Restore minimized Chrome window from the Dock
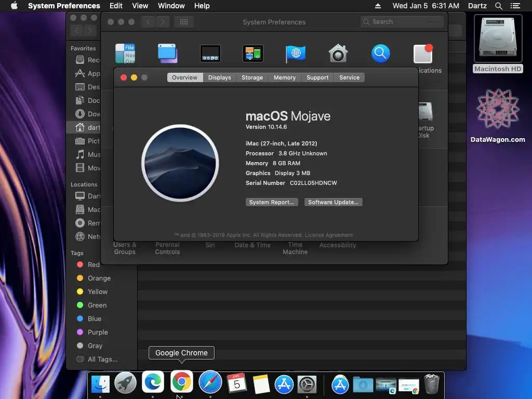The height and width of the screenshot is (399, 532). [x=409, y=386]
